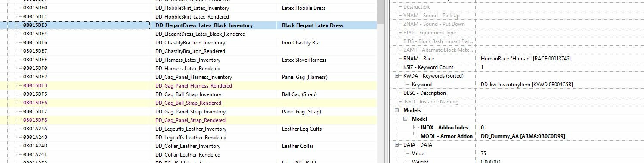
Task: Click FormID 0B015DE6
Action: (35, 43)
